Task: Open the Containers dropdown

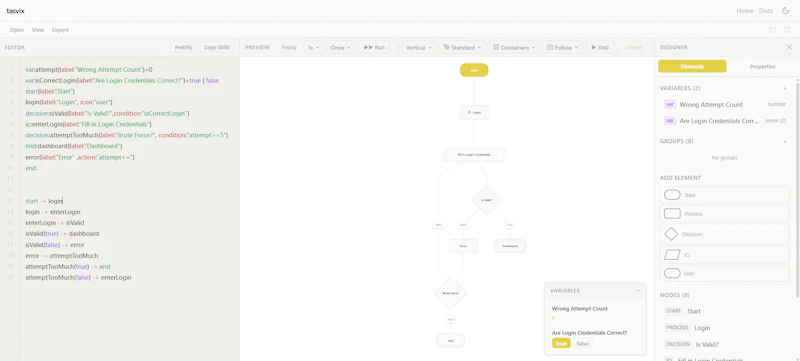Action: (514, 47)
